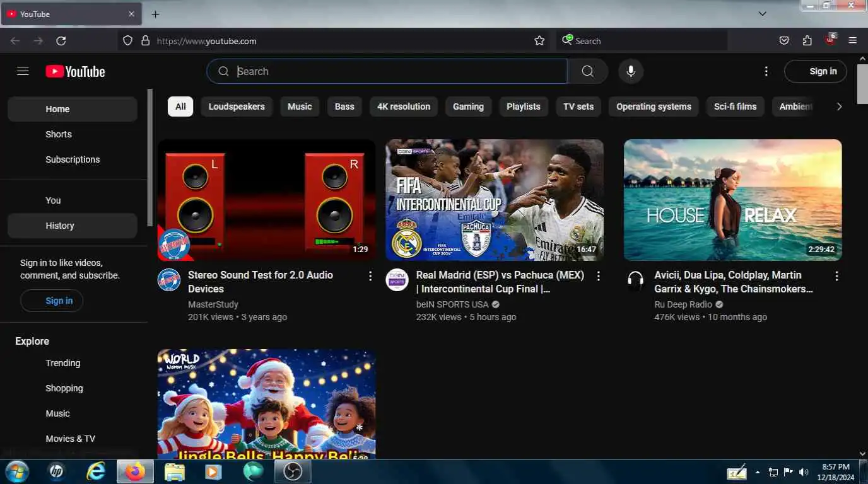Select the Sci-fi films filter chip
868x484 pixels.
coord(735,107)
